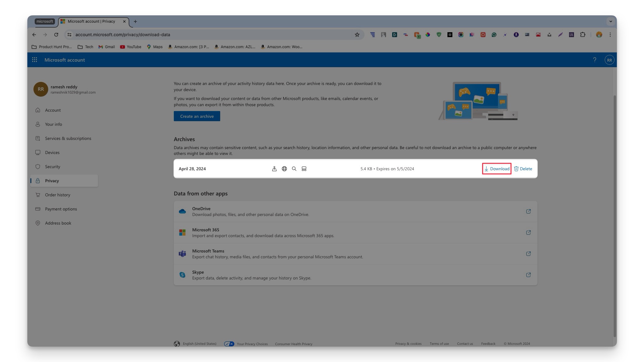Click Contact us in footer

(465, 344)
